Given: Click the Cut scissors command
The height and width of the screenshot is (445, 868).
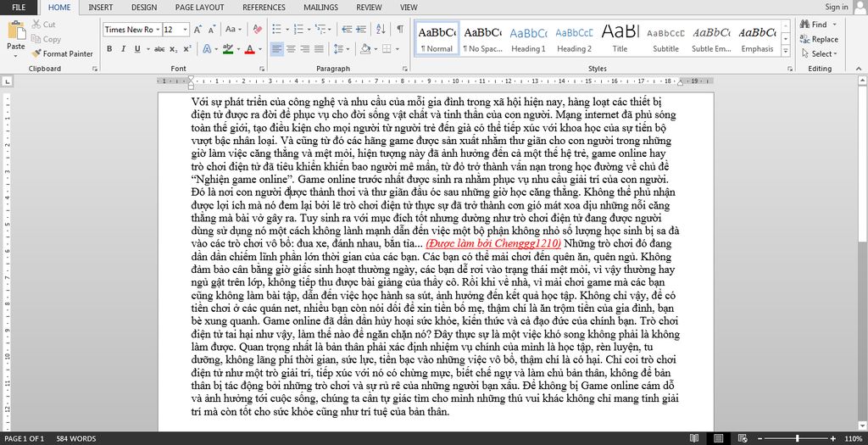Looking at the screenshot, I should [44, 25].
